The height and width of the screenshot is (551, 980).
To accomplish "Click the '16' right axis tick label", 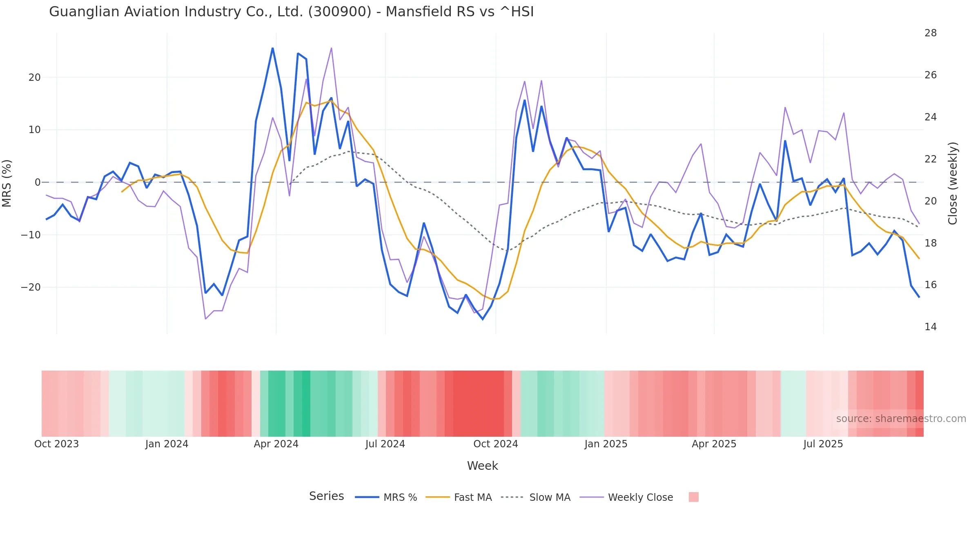I will [931, 285].
